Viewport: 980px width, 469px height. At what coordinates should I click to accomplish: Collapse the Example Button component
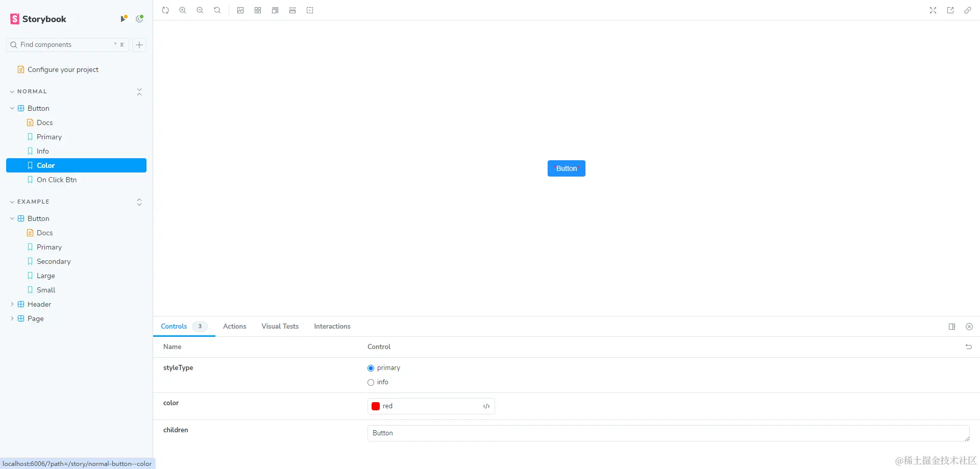tap(12, 218)
